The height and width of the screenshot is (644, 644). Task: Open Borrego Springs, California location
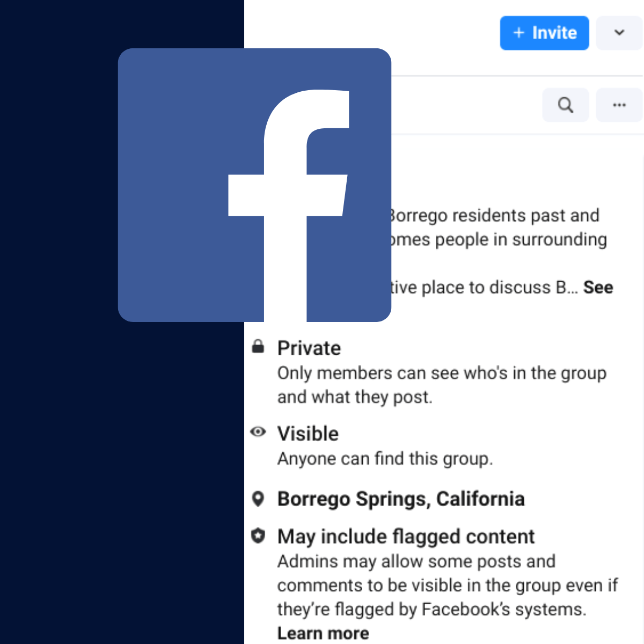(401, 499)
